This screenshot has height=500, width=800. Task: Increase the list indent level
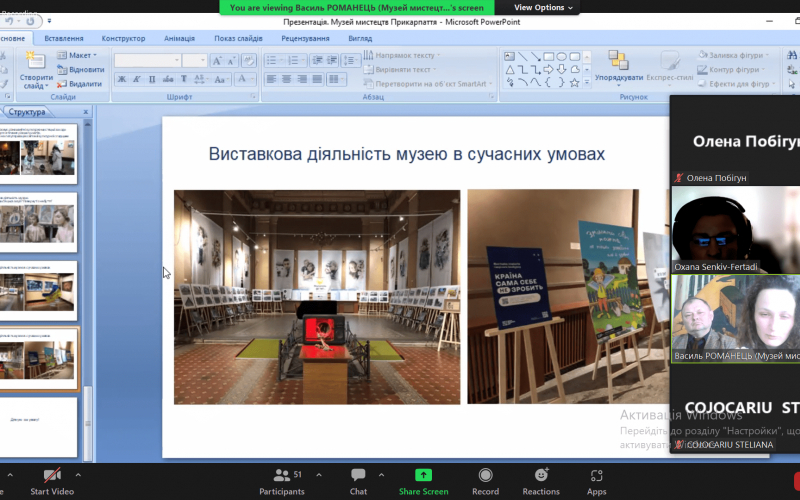pos(332,61)
